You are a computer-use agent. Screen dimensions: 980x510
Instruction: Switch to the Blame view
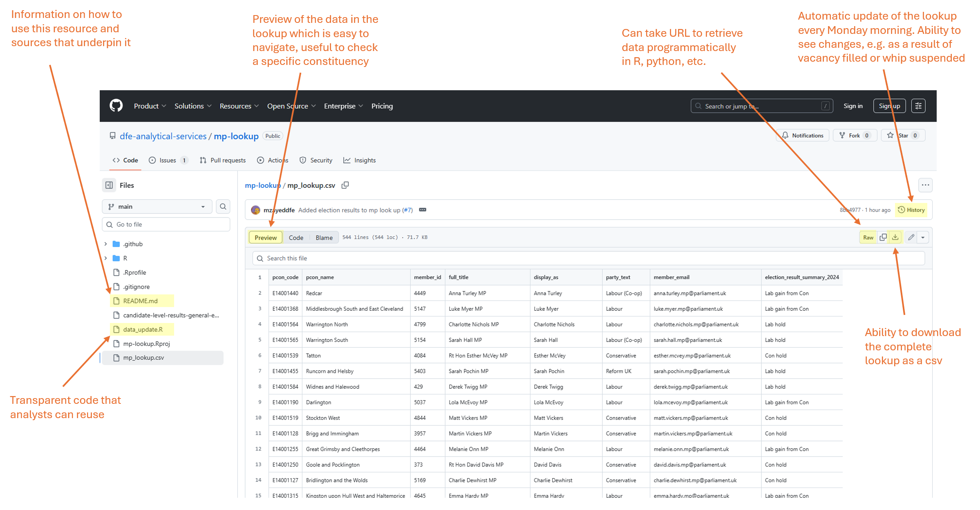324,238
